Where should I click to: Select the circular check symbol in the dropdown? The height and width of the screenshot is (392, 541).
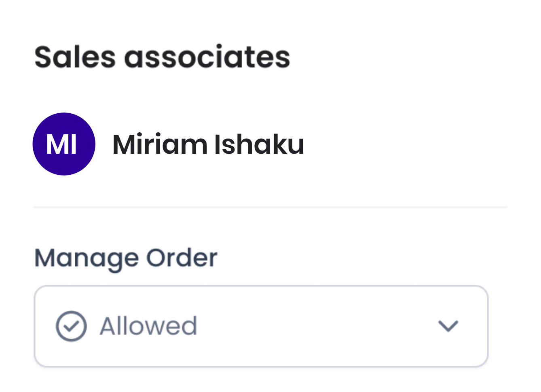click(x=71, y=326)
